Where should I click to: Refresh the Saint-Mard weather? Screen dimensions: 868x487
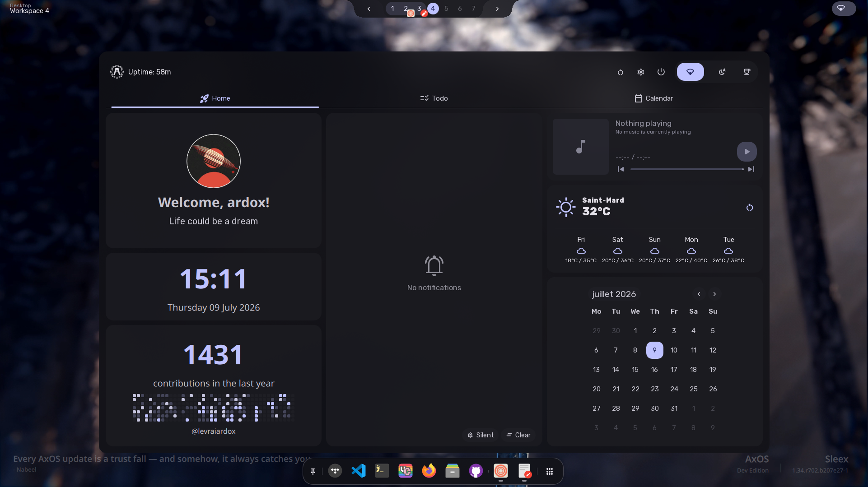click(x=750, y=208)
